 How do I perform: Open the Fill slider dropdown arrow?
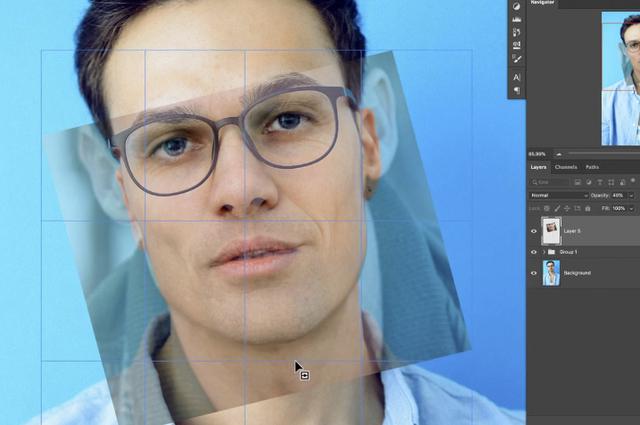click(x=631, y=209)
